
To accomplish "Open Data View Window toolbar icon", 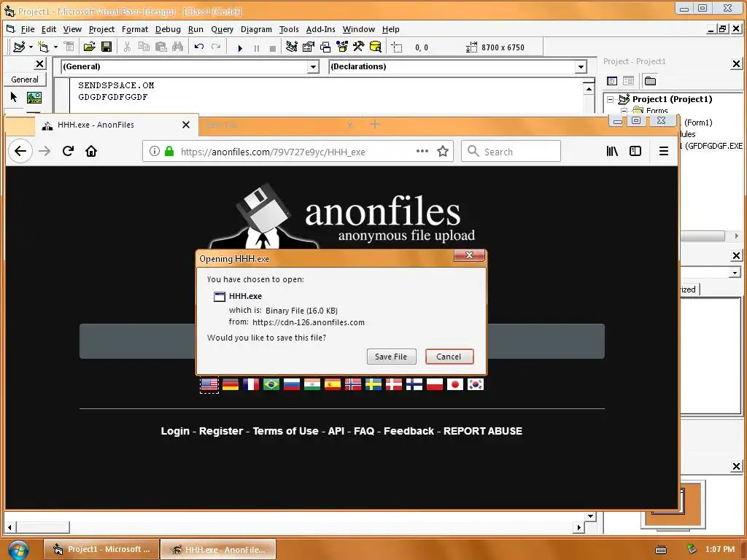I will (x=376, y=47).
